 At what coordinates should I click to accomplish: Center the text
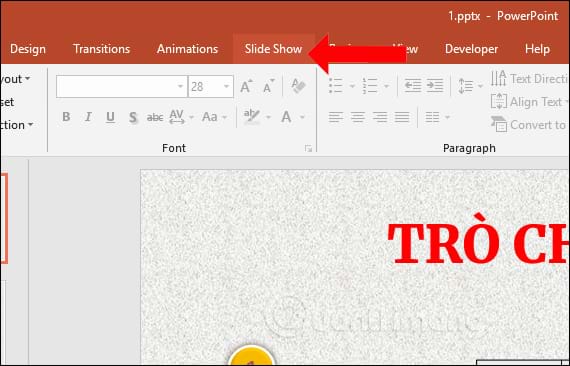pyautogui.click(x=358, y=117)
